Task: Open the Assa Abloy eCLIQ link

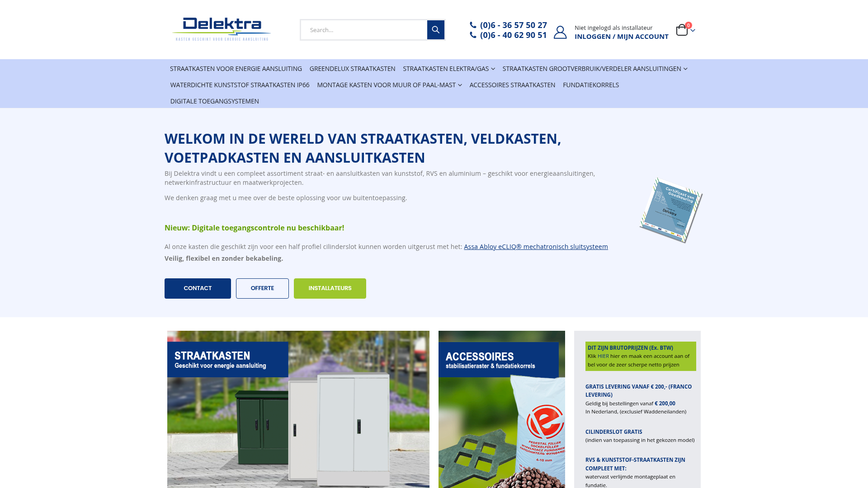Action: pyautogui.click(x=536, y=247)
